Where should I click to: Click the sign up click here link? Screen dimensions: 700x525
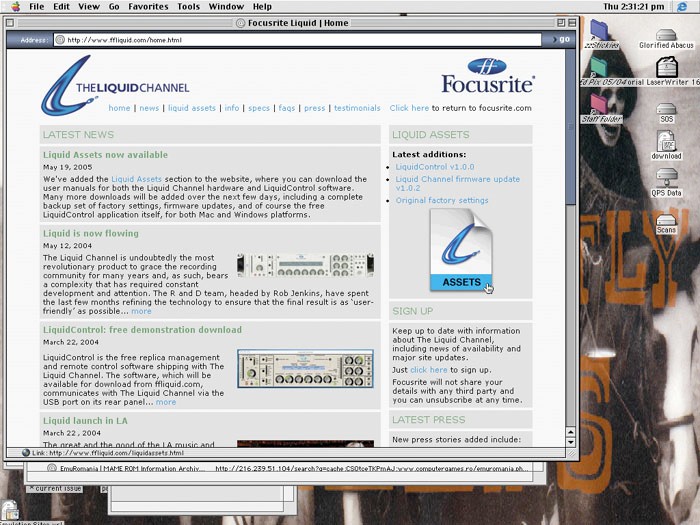tap(429, 370)
